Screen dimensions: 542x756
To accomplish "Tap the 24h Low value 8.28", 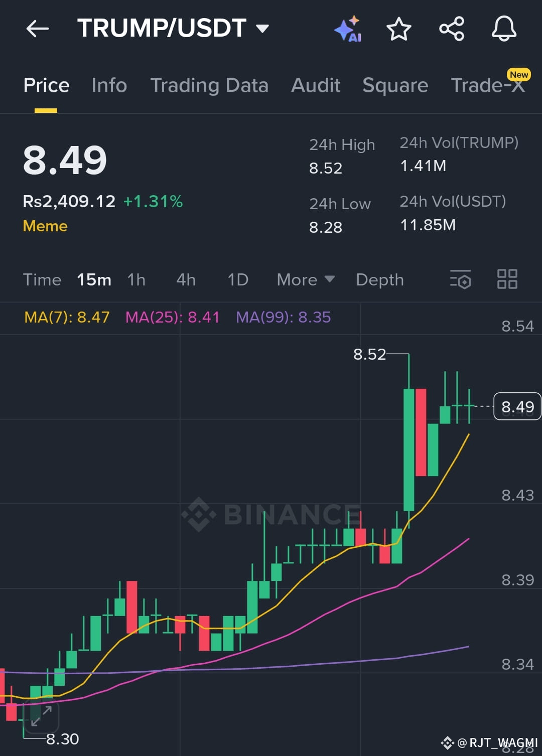I will coord(326,227).
